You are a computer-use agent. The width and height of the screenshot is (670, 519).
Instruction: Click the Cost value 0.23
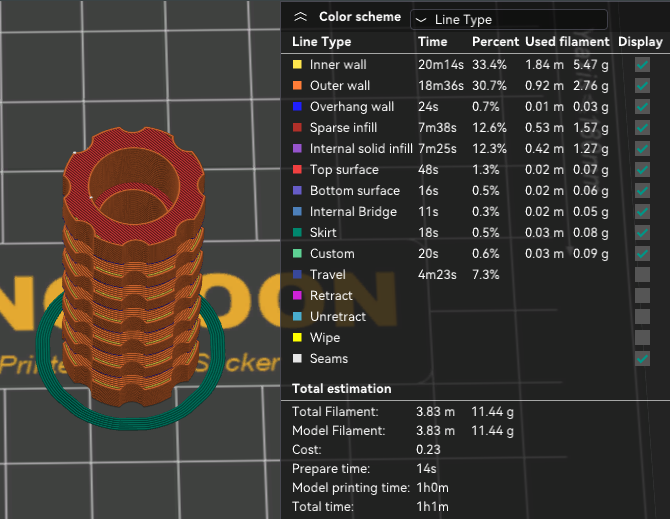tap(428, 449)
